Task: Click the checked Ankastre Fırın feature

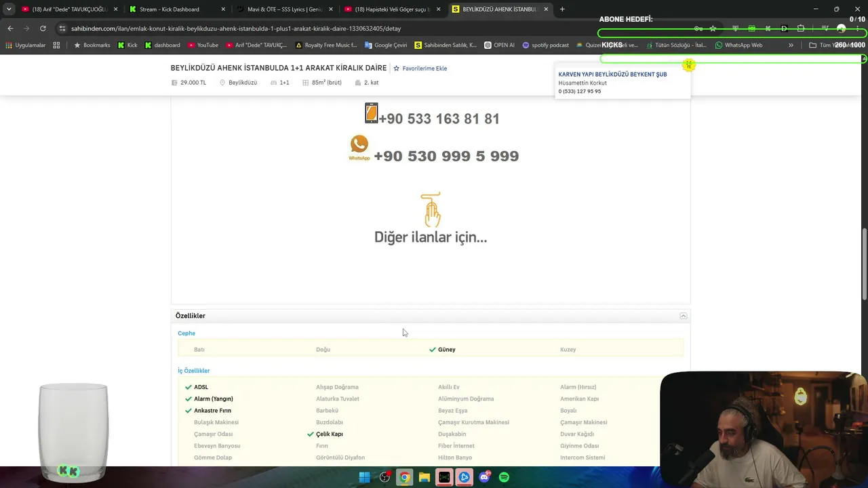Action: [x=208, y=411]
